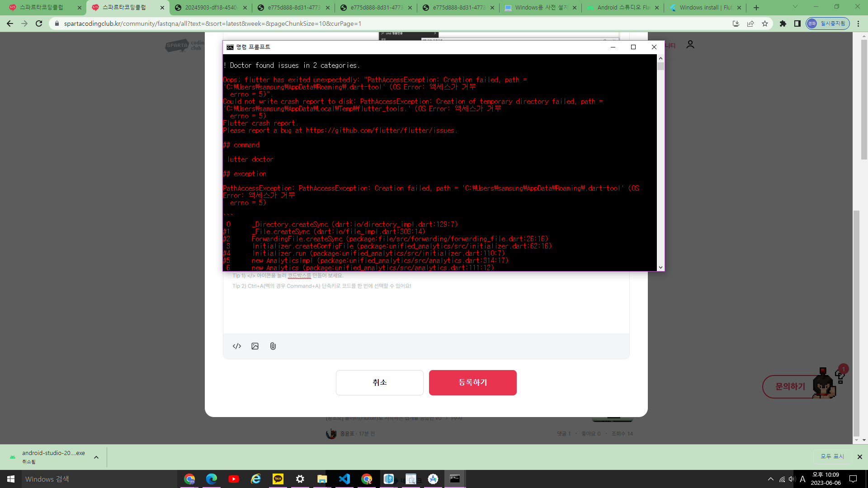Open the Command Prompt taskbar icon
Screen dimensions: 868x488
tap(455, 479)
